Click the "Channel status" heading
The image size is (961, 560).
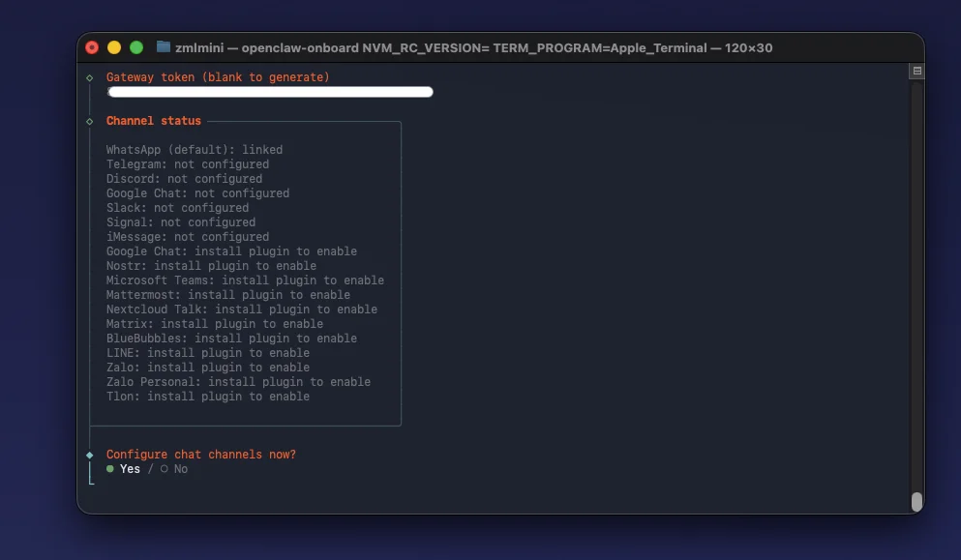153,121
